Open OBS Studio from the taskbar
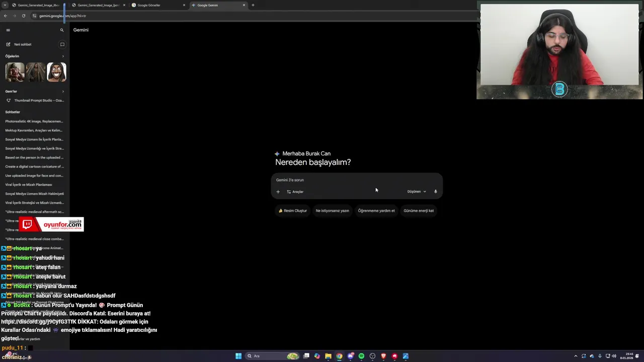 (372, 356)
